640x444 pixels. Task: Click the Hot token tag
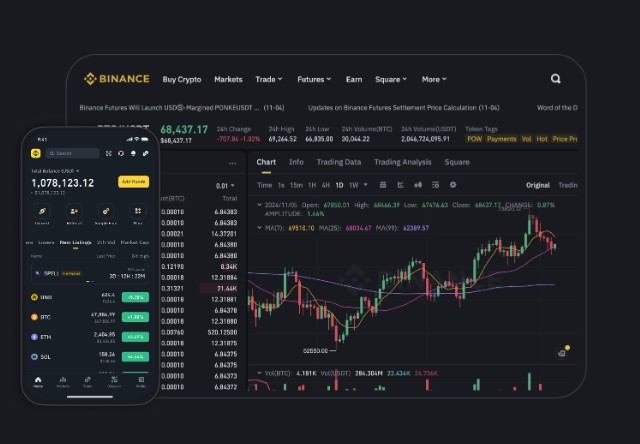pyautogui.click(x=542, y=139)
